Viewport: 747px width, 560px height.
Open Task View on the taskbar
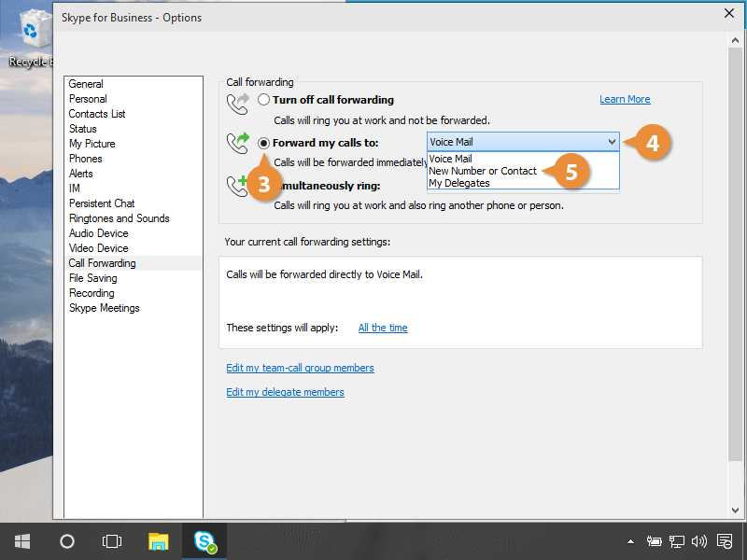112,540
